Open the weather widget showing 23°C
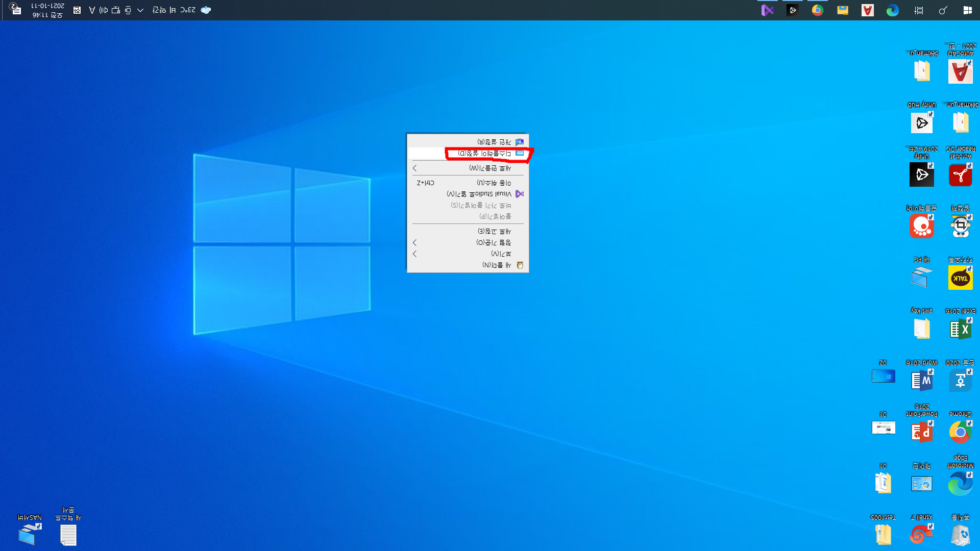This screenshot has height=551, width=980. pos(182,10)
